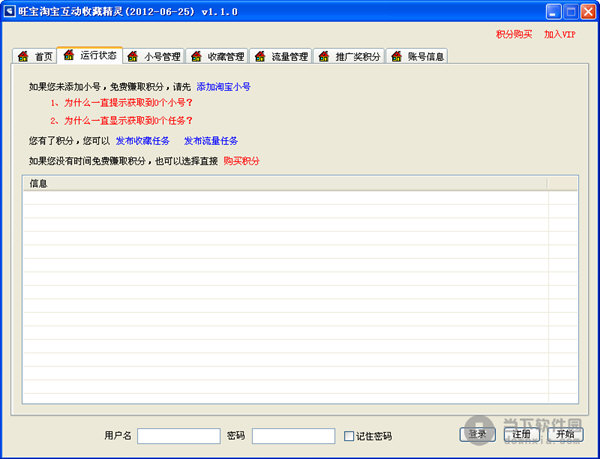Click the house icon on 首页 tab
This screenshot has width=600, height=459.
[x=24, y=57]
